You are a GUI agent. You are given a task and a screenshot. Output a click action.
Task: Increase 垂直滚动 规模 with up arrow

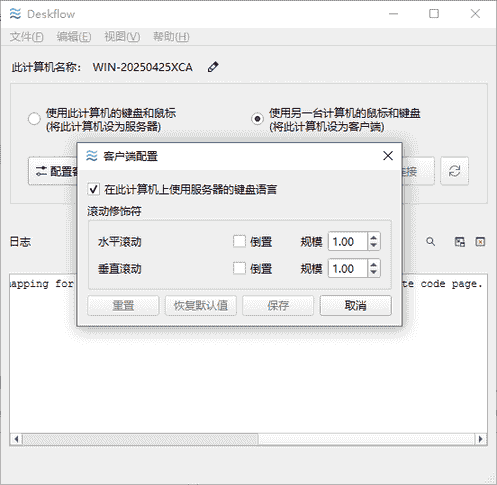click(374, 265)
